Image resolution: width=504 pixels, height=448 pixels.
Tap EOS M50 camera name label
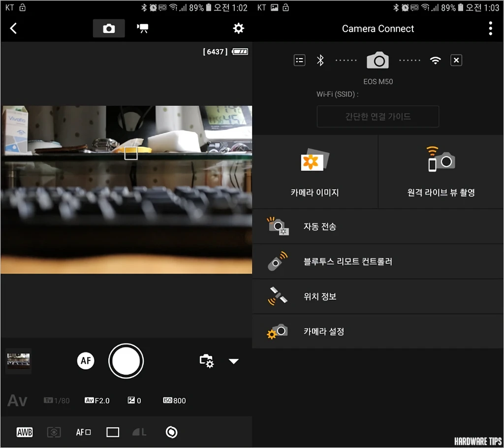tap(378, 82)
